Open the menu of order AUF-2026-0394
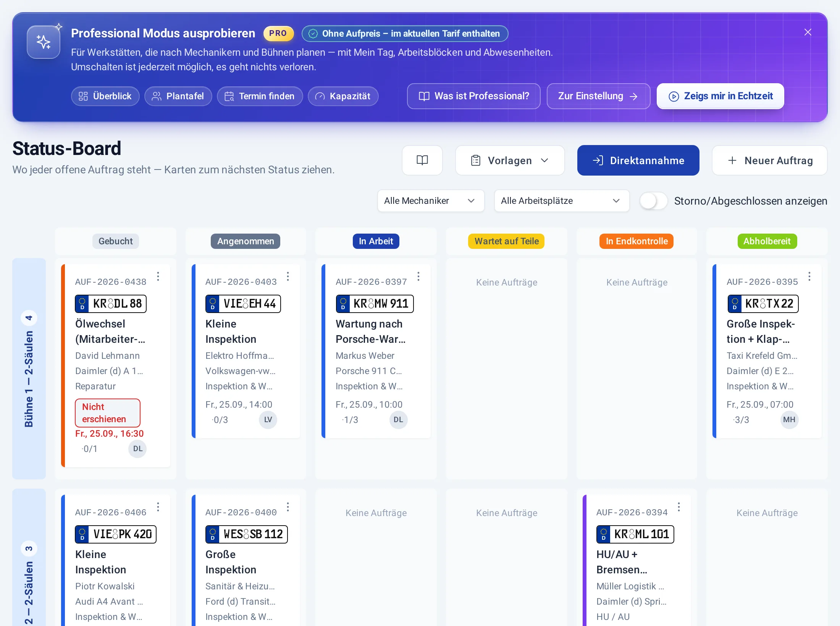Image resolution: width=840 pixels, height=626 pixels. 678,507
